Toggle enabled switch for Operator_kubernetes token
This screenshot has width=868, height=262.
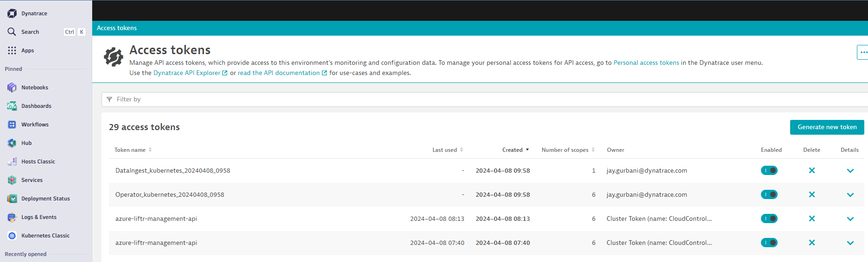(769, 194)
